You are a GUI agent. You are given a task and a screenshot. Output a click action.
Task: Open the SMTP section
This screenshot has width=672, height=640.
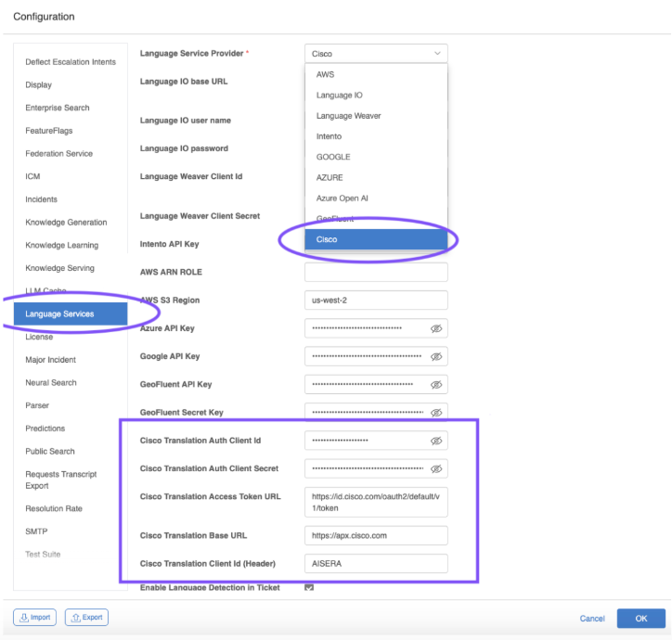pyautogui.click(x=71, y=531)
